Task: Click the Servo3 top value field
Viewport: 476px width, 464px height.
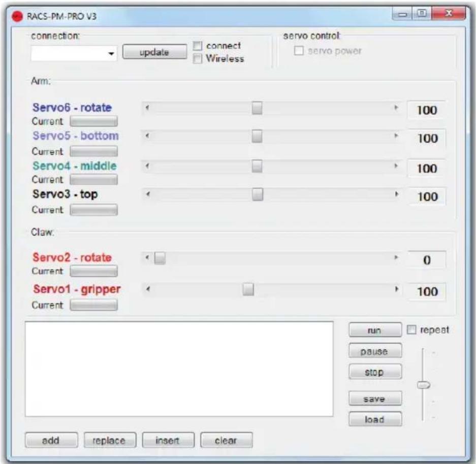Action: pyautogui.click(x=427, y=196)
